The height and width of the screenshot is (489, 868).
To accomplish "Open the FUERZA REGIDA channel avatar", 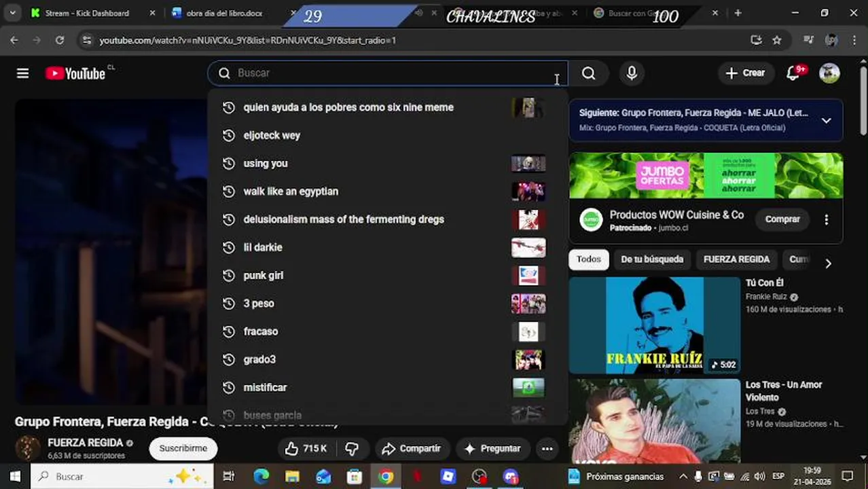I will coord(28,448).
